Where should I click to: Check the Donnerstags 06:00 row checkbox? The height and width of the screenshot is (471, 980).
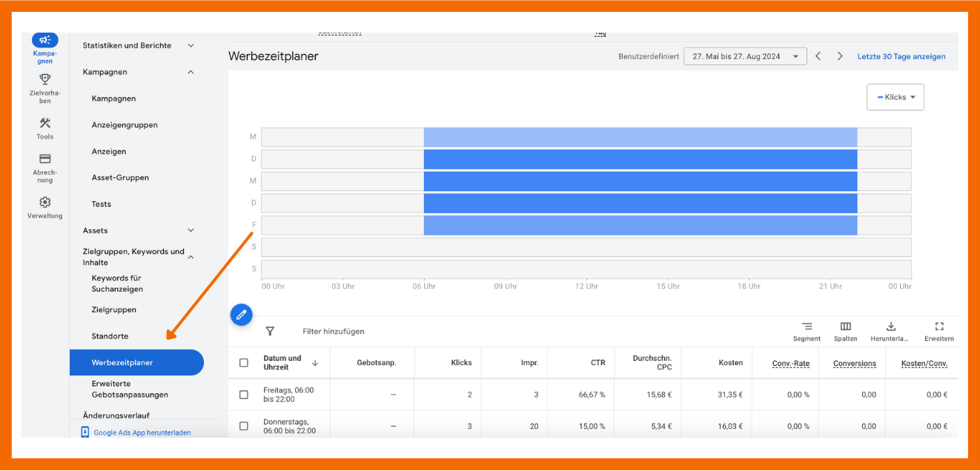244,427
